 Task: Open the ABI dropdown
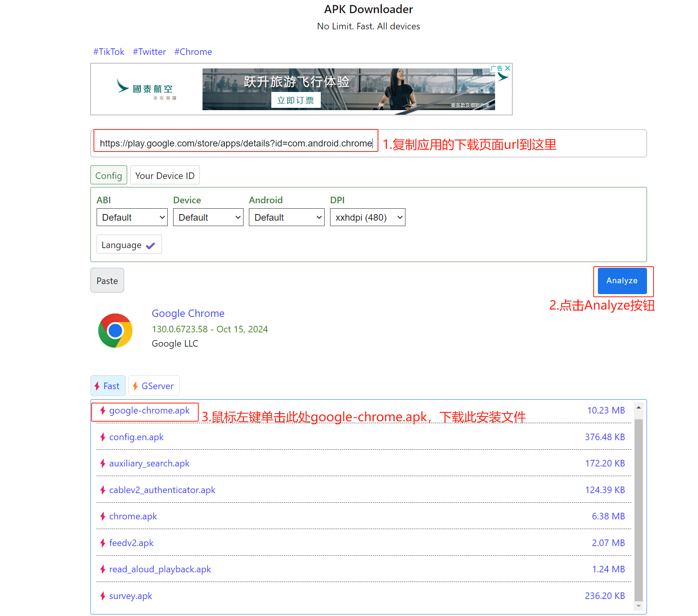(132, 217)
